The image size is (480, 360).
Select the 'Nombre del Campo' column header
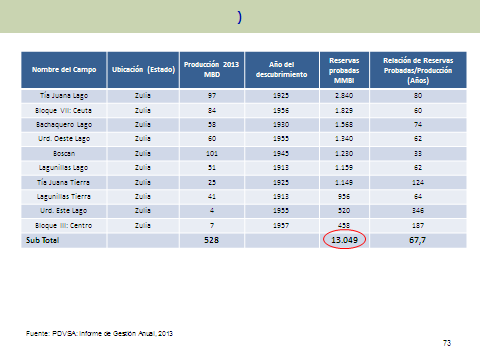[64, 70]
